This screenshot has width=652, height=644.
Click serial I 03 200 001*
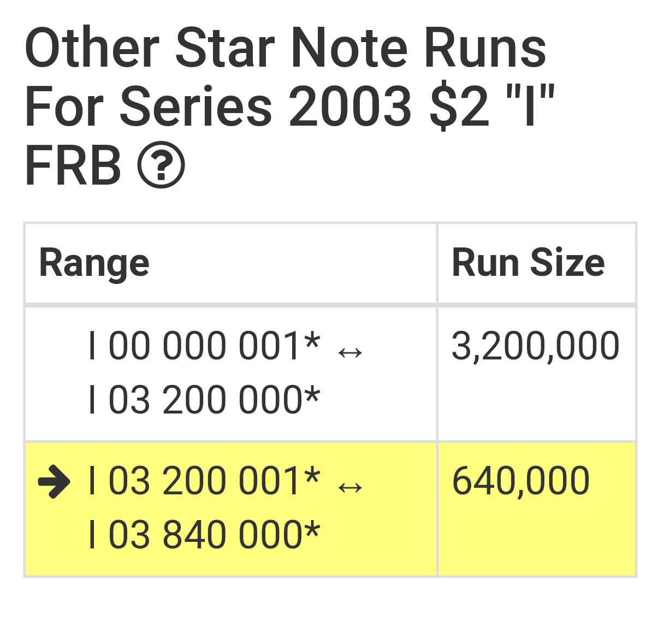click(x=205, y=481)
